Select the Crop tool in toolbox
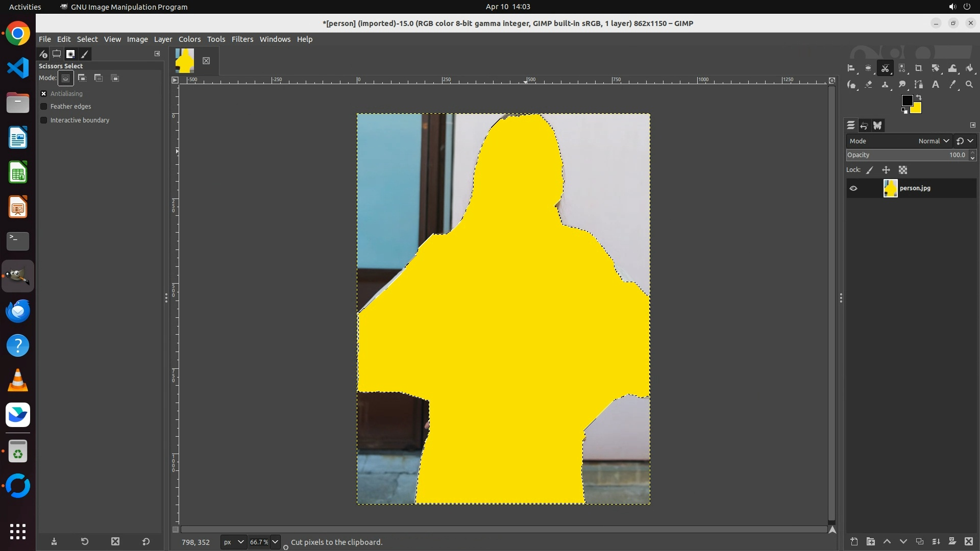 click(x=919, y=68)
